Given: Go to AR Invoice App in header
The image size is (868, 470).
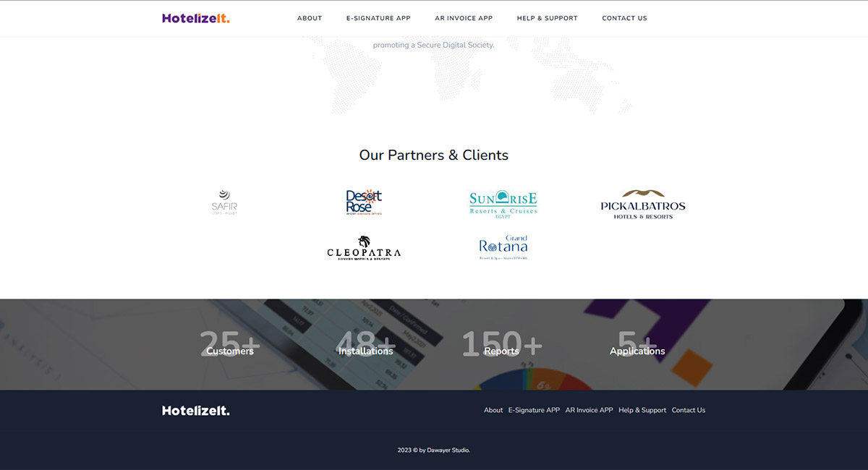Looking at the screenshot, I should [x=464, y=18].
